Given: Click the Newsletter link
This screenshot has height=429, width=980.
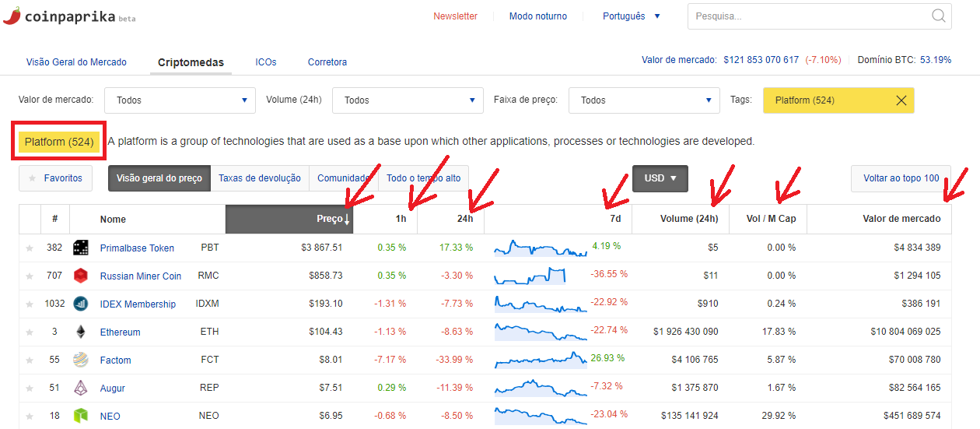Looking at the screenshot, I should pyautogui.click(x=456, y=16).
